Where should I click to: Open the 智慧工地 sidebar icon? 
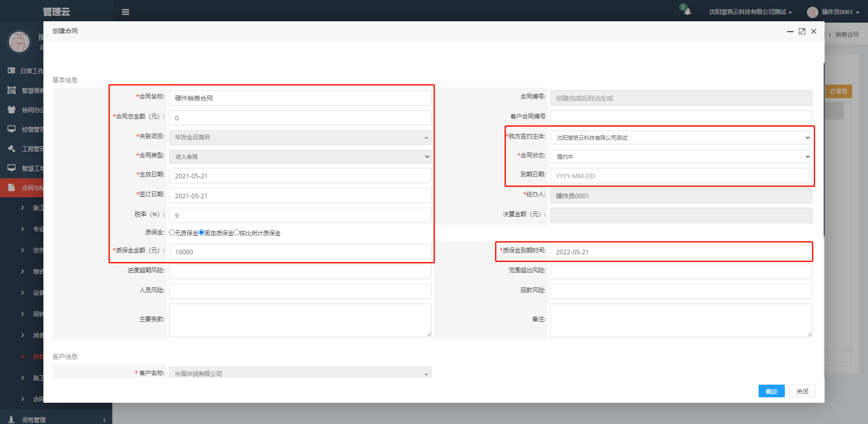(x=12, y=168)
